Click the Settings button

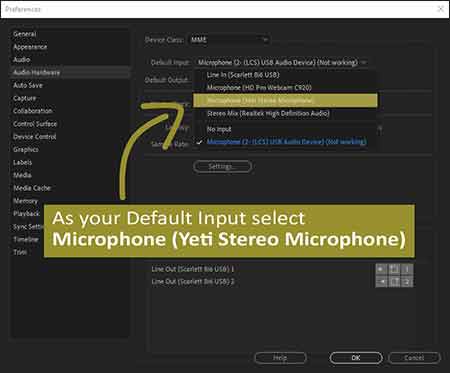pos(222,166)
